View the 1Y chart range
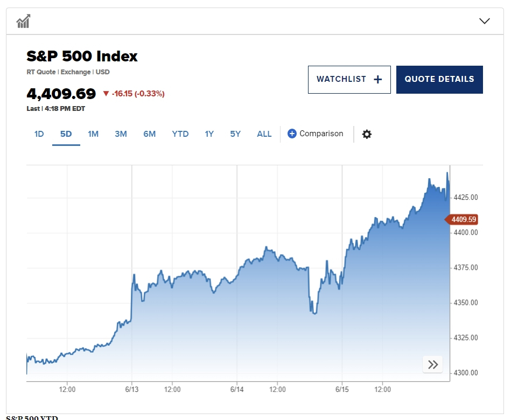This screenshot has width=511, height=420. click(209, 134)
